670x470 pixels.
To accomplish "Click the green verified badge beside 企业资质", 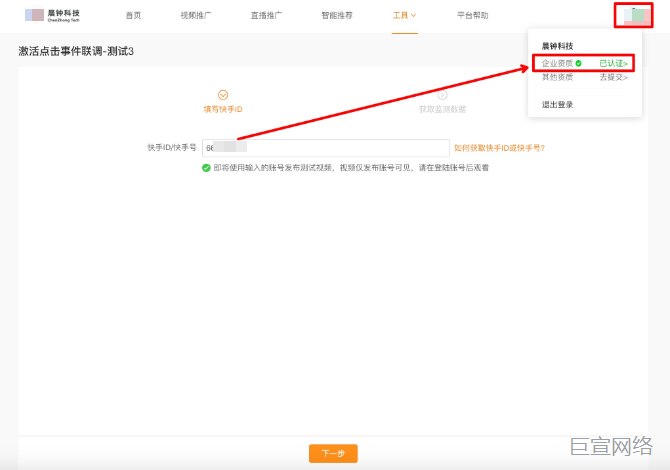I will point(579,63).
